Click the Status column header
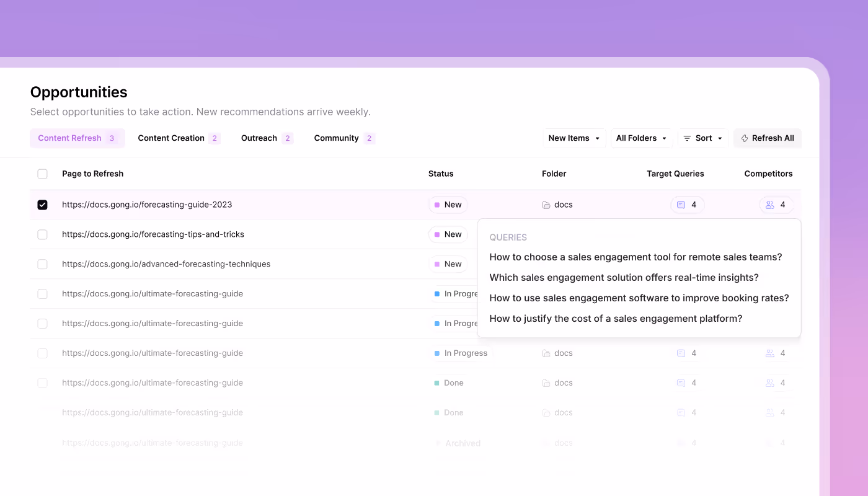Screen dimensions: 868x496 click(x=441, y=174)
